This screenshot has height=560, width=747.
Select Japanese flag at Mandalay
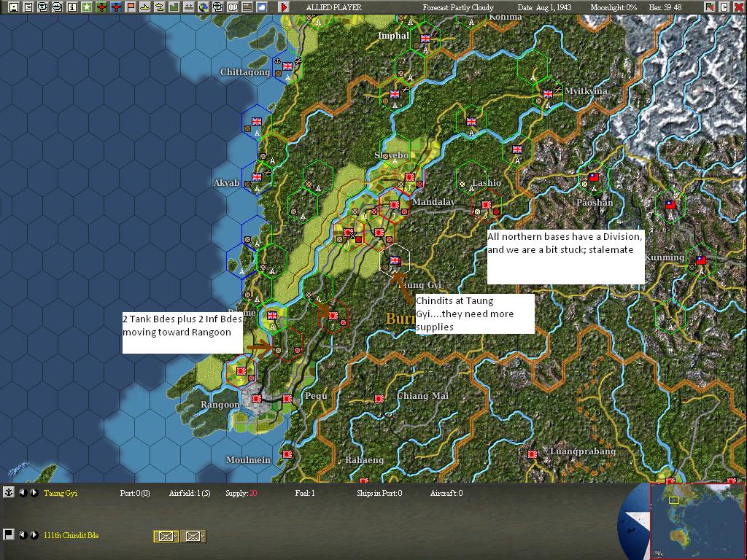point(394,205)
